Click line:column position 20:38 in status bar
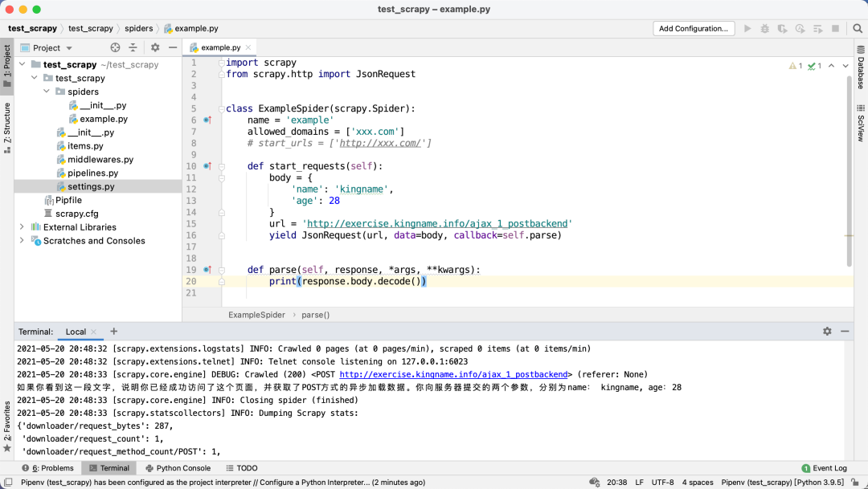 (616, 483)
